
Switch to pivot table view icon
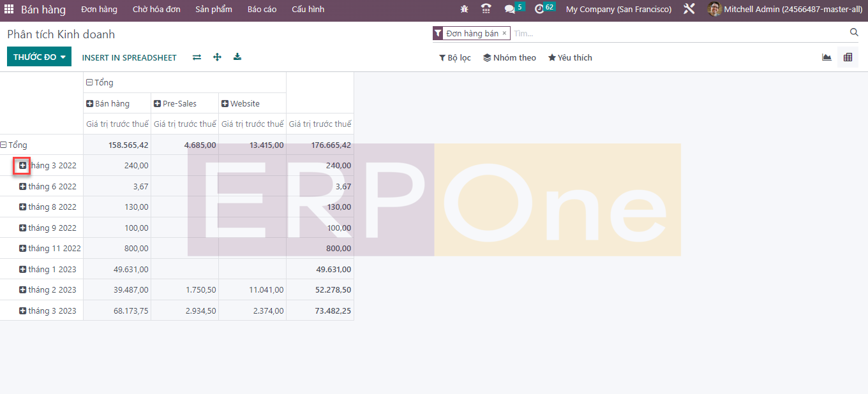(x=848, y=57)
